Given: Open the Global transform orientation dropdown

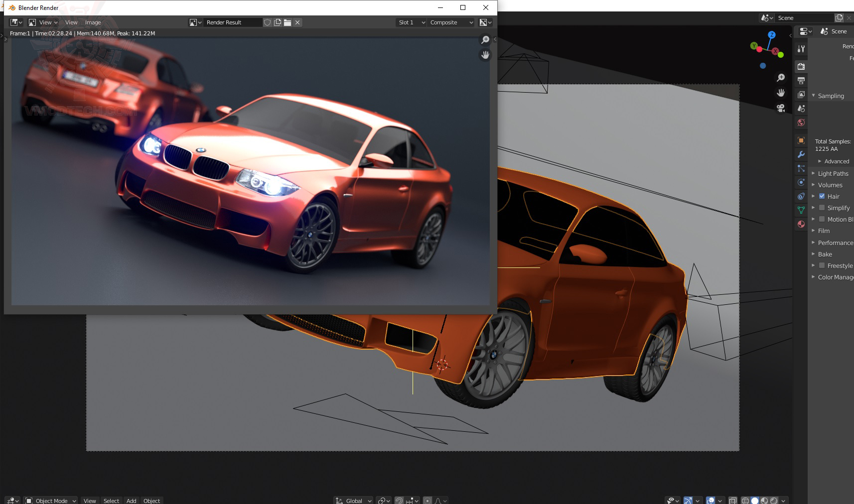Looking at the screenshot, I should (x=353, y=501).
